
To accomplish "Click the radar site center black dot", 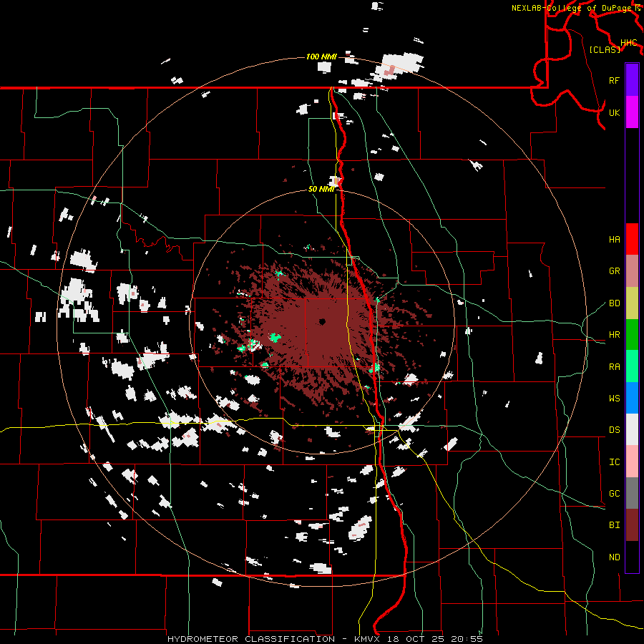I will 322,321.
